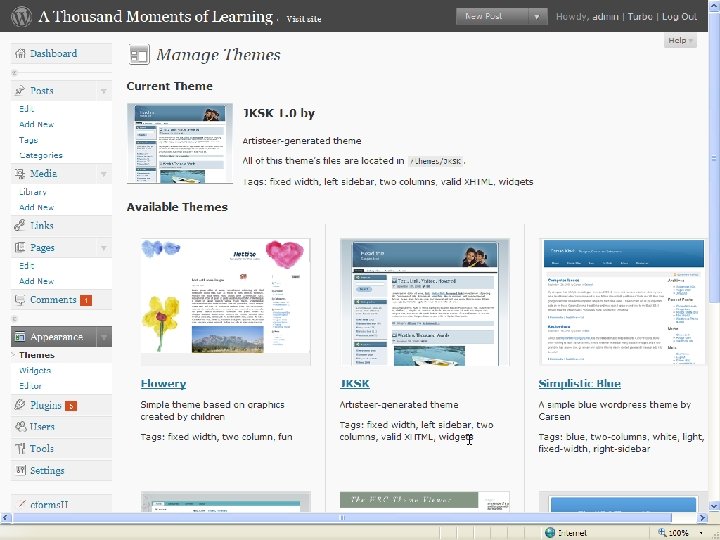Click the Appearance icon in sidebar
This screenshot has width=720, height=540.
20,337
